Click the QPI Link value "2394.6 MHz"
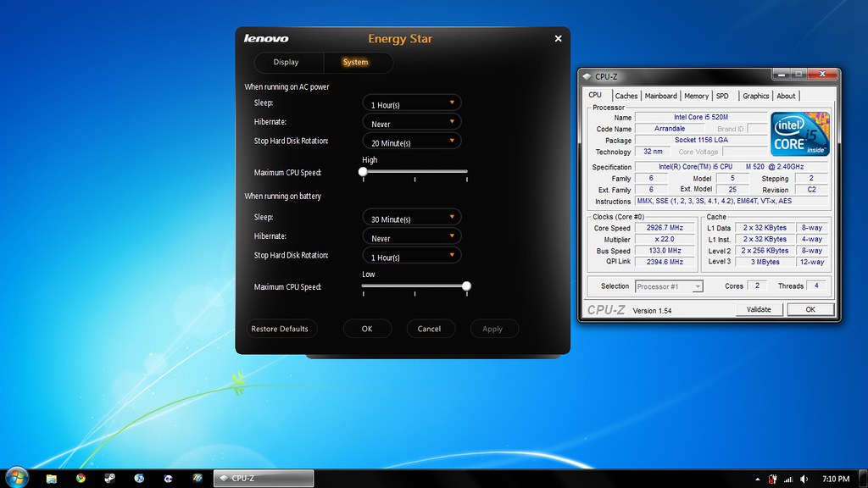Viewport: 868px width, 488px height. point(665,263)
